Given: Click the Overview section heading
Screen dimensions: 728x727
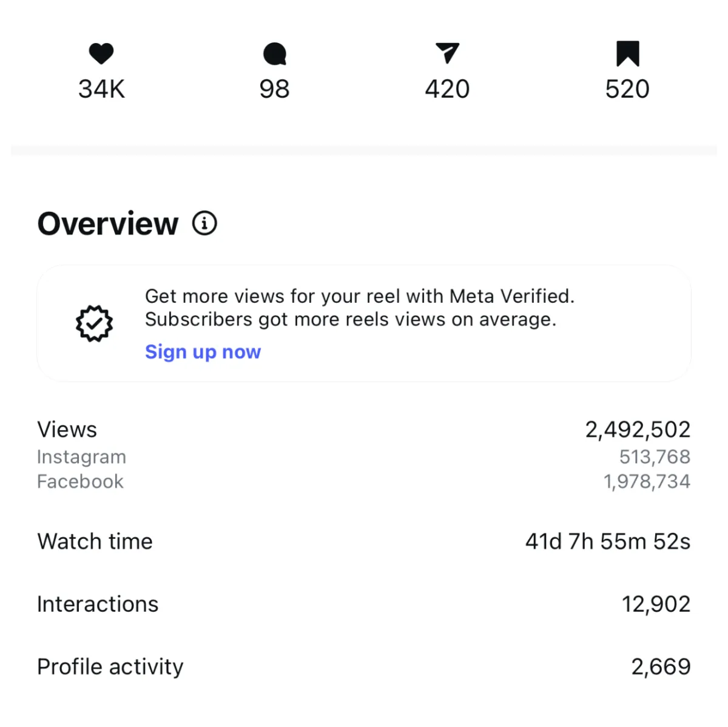Looking at the screenshot, I should click(x=108, y=223).
